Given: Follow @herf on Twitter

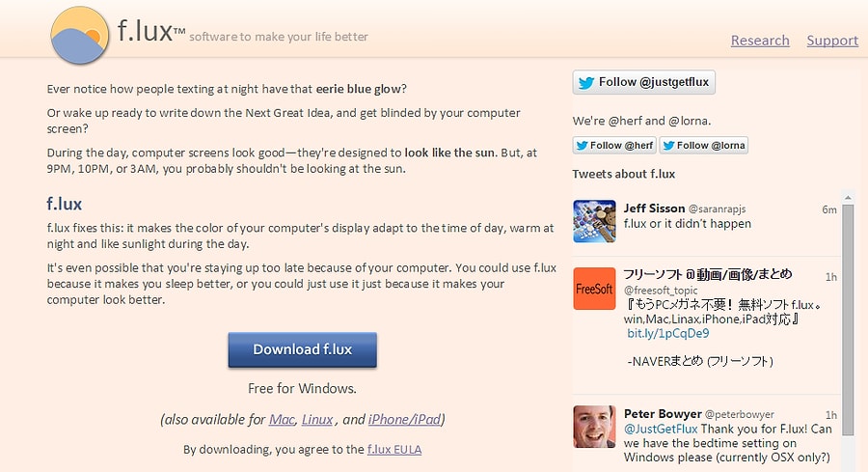Looking at the screenshot, I should [x=614, y=145].
